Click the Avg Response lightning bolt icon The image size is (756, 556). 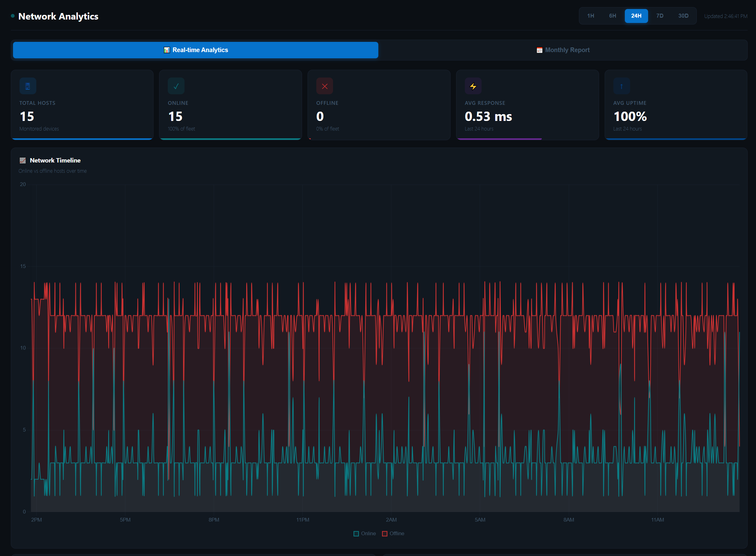point(473,86)
